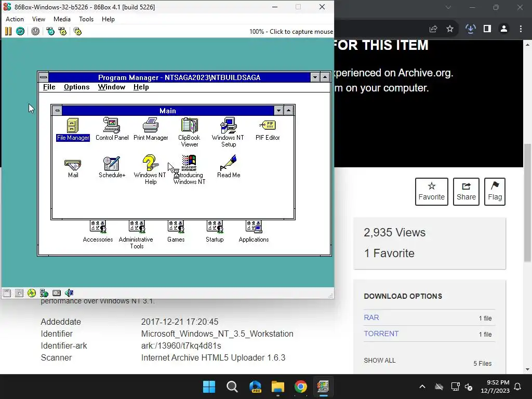The image size is (532, 399).
Task: Select the Administrative Tools program group
Action: coord(137,234)
